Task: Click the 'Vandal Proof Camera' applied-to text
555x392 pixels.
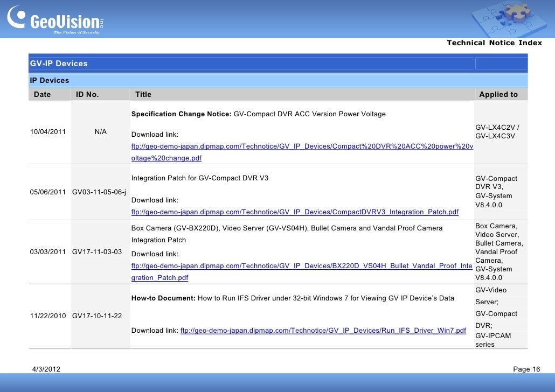Action: coord(496,256)
